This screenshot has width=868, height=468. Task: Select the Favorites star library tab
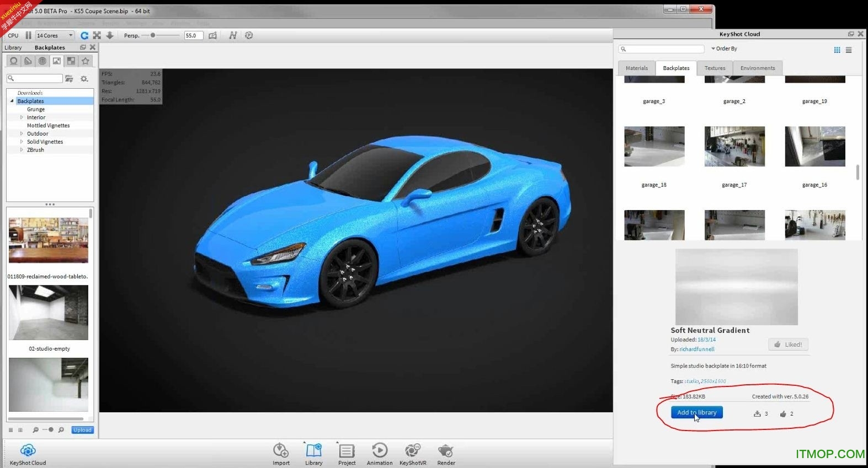click(86, 61)
